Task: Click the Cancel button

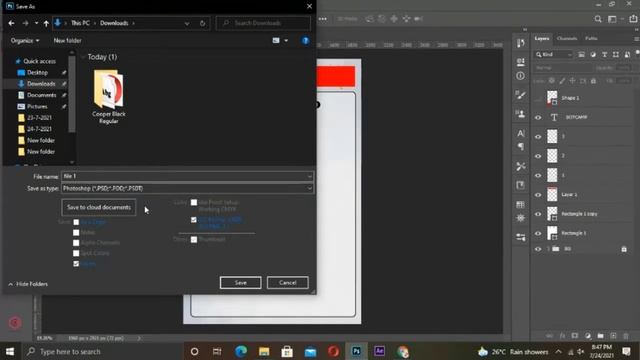Action: (x=288, y=282)
